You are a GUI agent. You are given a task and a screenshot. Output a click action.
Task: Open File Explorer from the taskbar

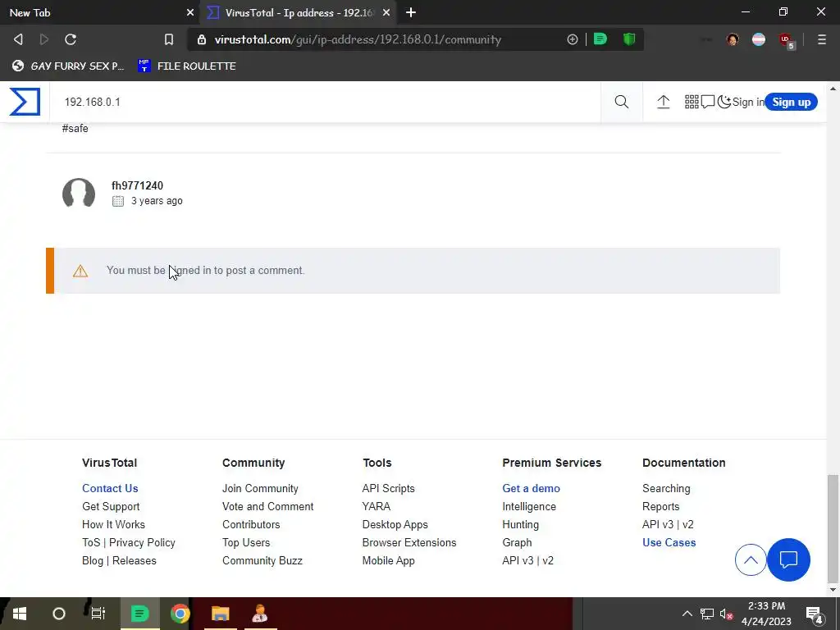click(x=220, y=614)
